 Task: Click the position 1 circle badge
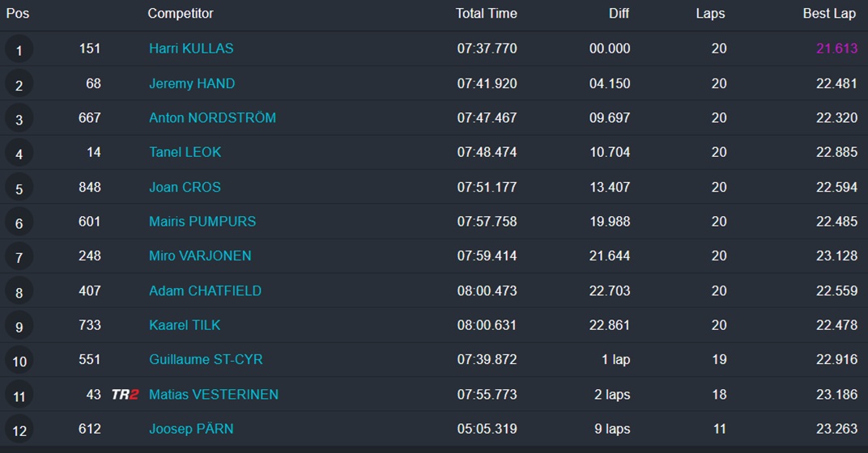pos(19,50)
